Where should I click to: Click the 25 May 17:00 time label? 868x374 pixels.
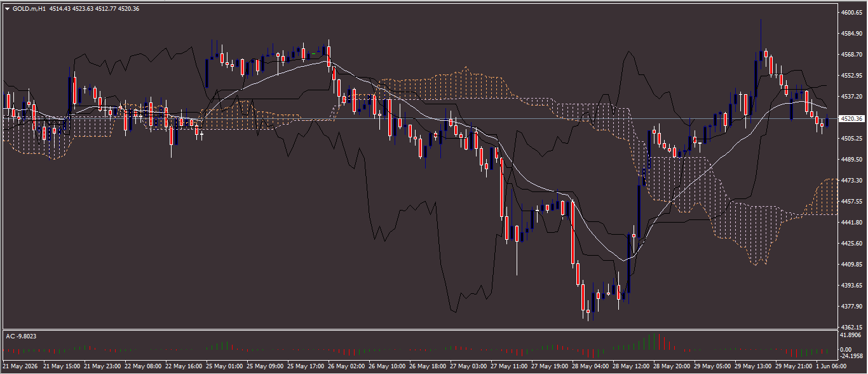point(306,367)
